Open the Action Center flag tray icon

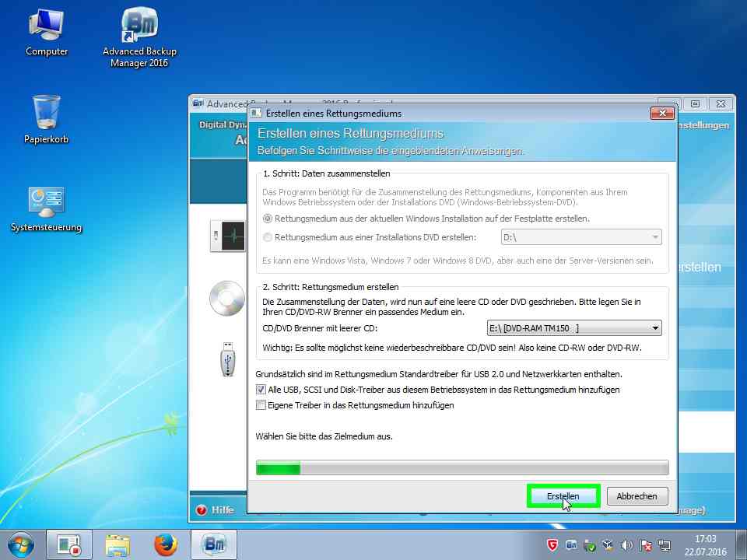click(x=646, y=544)
